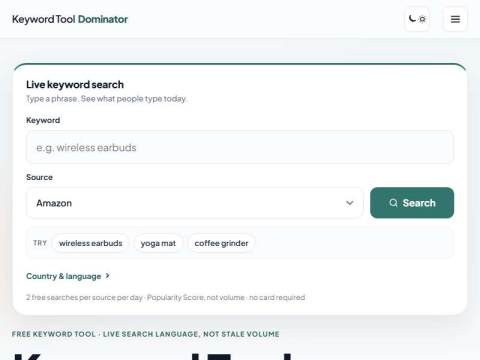Click 'Type a phrase. See what people type today.'
Image resolution: width=480 pixels, height=360 pixels.
click(107, 99)
